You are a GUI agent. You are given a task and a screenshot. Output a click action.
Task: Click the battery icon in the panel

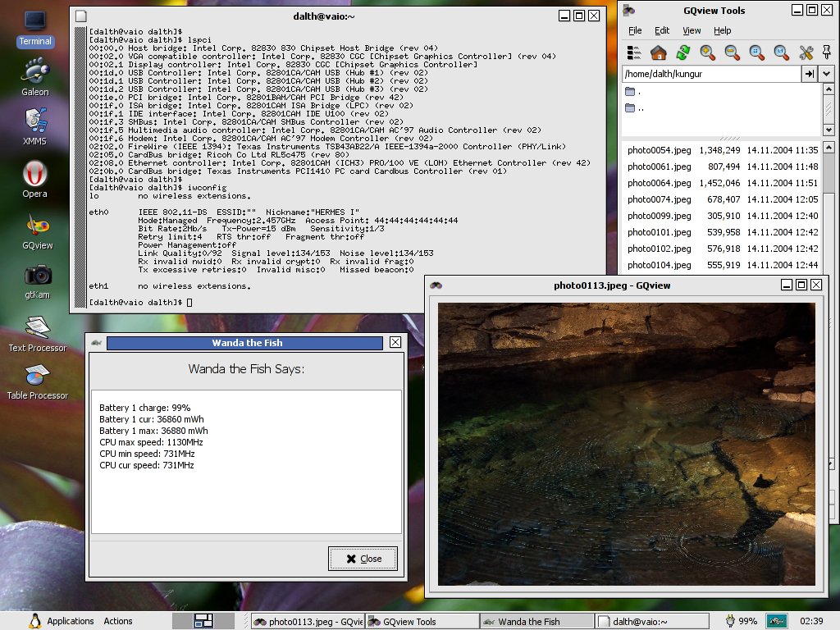click(x=729, y=621)
